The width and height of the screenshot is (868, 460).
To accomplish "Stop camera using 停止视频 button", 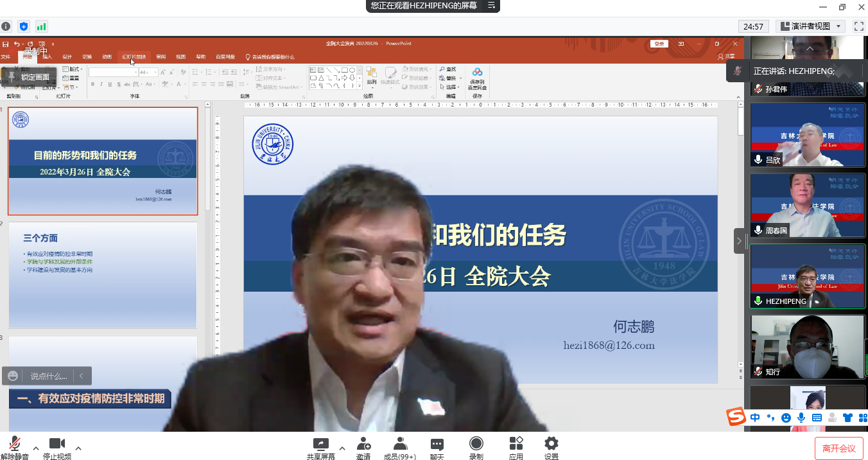I will tap(57, 447).
